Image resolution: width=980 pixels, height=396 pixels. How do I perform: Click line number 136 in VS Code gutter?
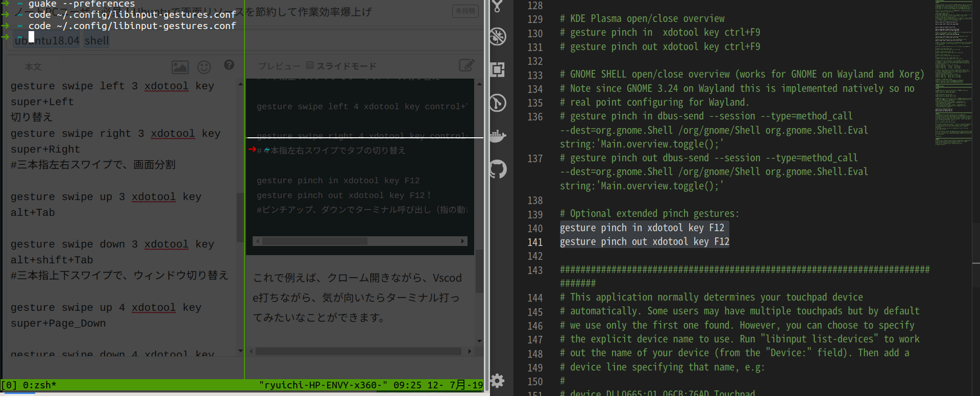pos(535,117)
